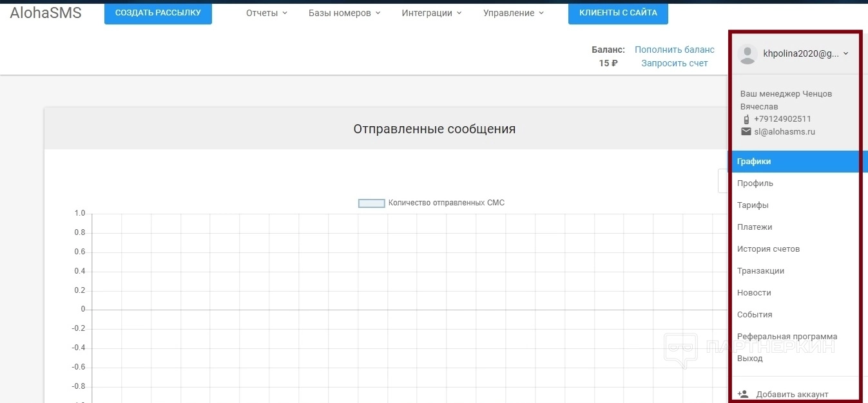This screenshot has width=868, height=403.
Task: Expand the Базы номеров menu
Action: pos(345,13)
